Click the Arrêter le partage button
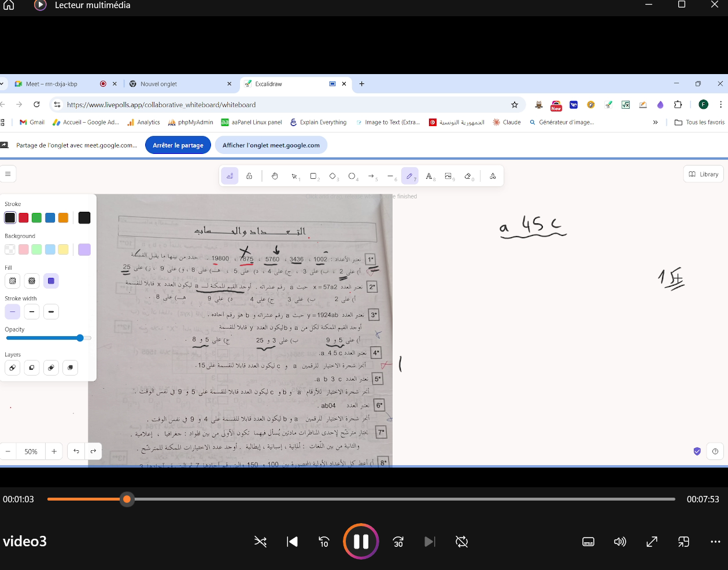728x570 pixels. coord(178,145)
